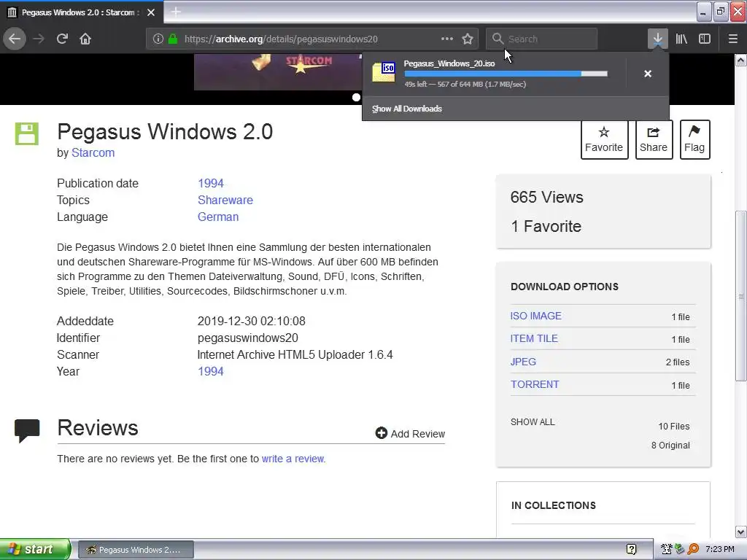Open SHOW ALL download files
Viewport: 747px width, 560px height.
[533, 422]
